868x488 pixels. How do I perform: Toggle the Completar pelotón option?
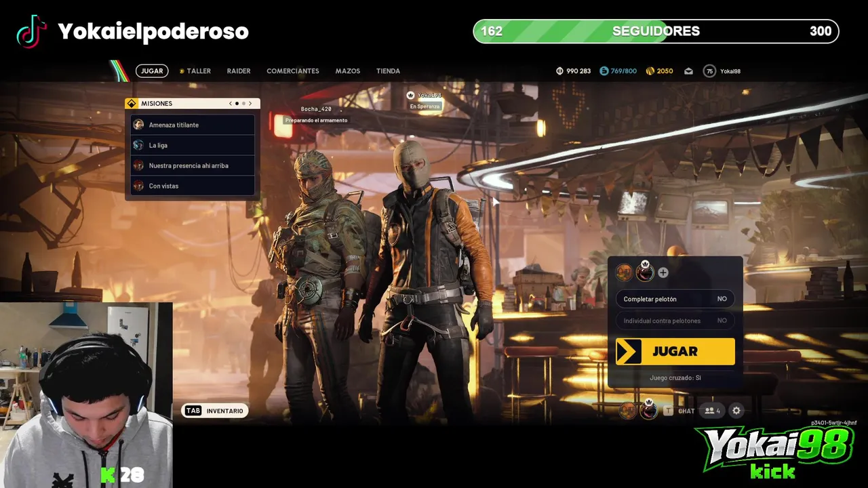[675, 299]
